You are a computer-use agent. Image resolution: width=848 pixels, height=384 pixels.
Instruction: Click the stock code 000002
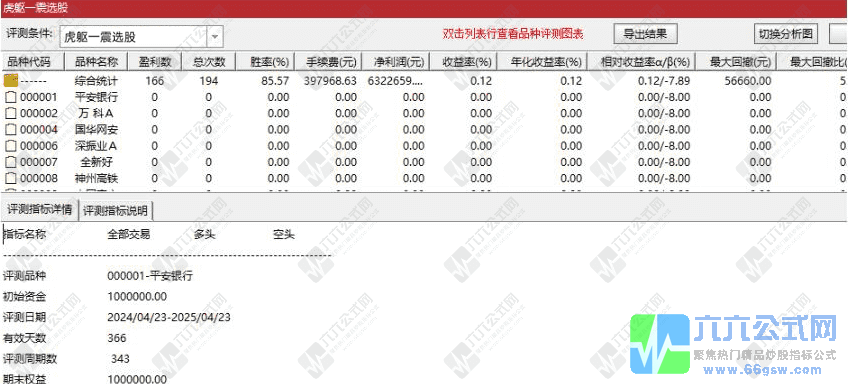[x=38, y=114]
